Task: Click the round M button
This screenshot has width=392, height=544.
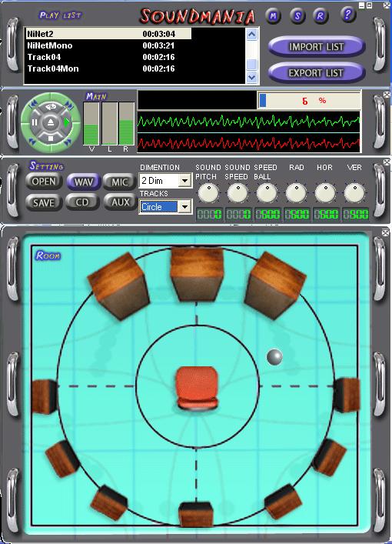Action: 274,16
